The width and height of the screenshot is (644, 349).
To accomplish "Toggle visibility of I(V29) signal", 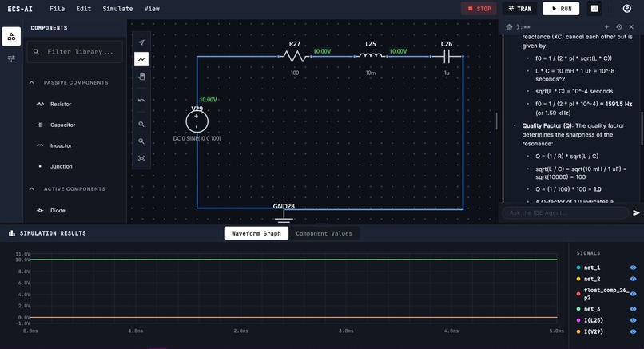I will pos(633,331).
